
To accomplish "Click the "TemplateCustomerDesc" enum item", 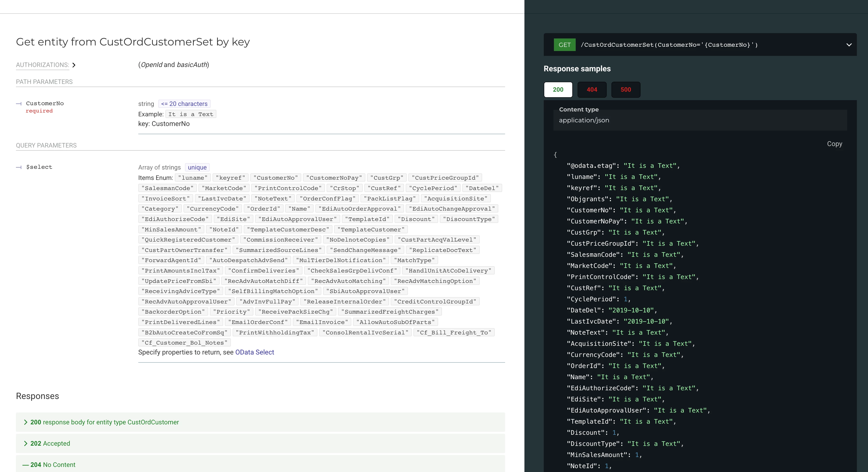I will click(x=288, y=229).
